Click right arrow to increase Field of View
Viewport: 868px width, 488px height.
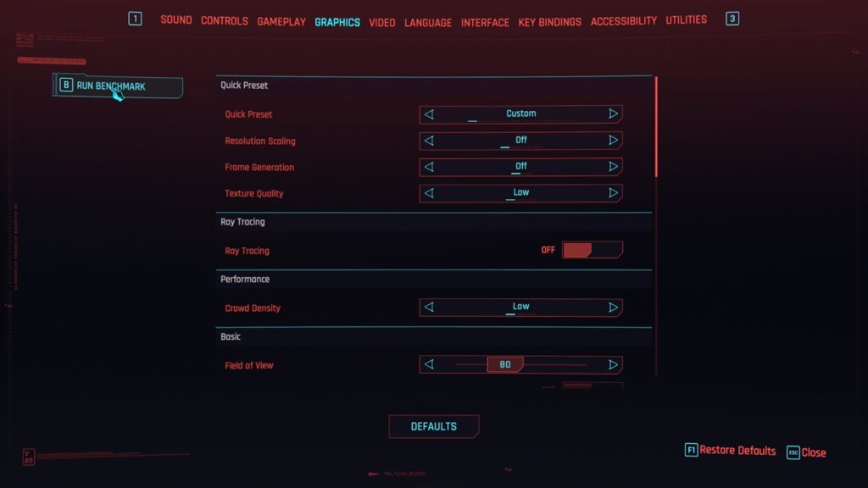point(613,364)
